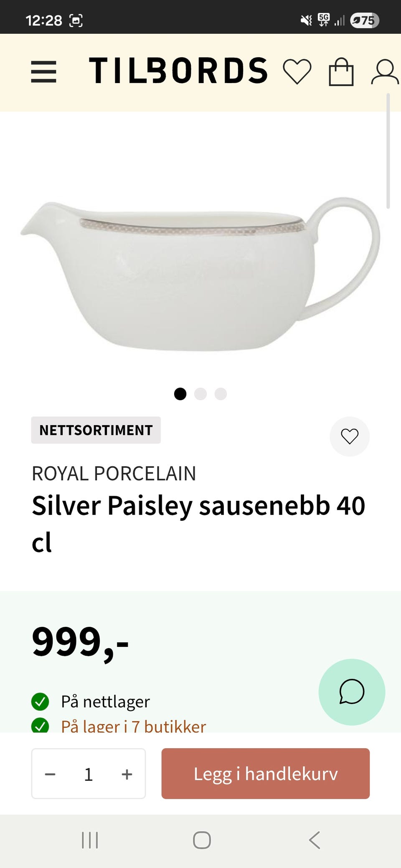Select first carousel dot indicator
This screenshot has width=401, height=868.
(180, 394)
